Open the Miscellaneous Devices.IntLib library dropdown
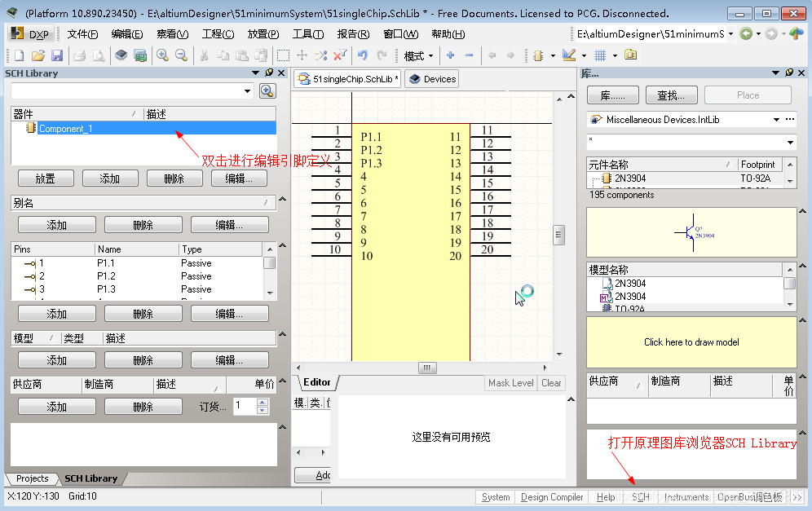 [x=776, y=120]
